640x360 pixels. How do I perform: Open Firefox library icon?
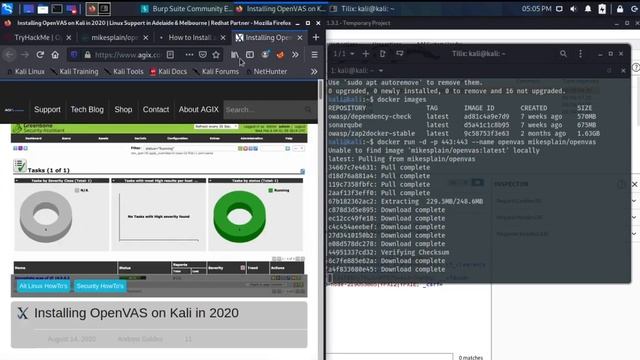[235, 55]
